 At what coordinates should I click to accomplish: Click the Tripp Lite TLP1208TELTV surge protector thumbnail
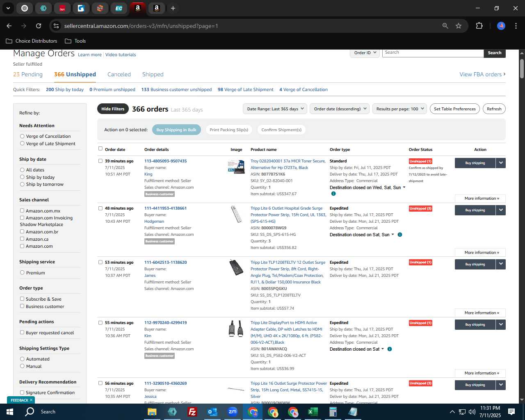click(x=236, y=267)
